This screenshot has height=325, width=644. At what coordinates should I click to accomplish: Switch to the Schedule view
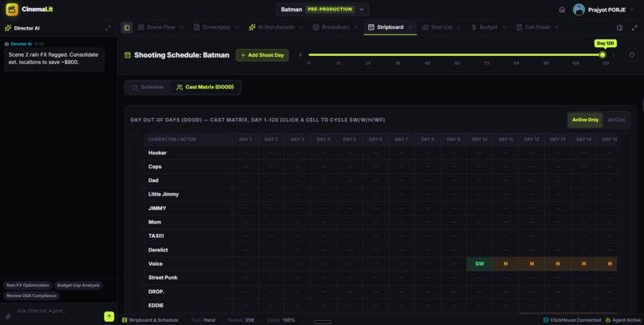(148, 87)
